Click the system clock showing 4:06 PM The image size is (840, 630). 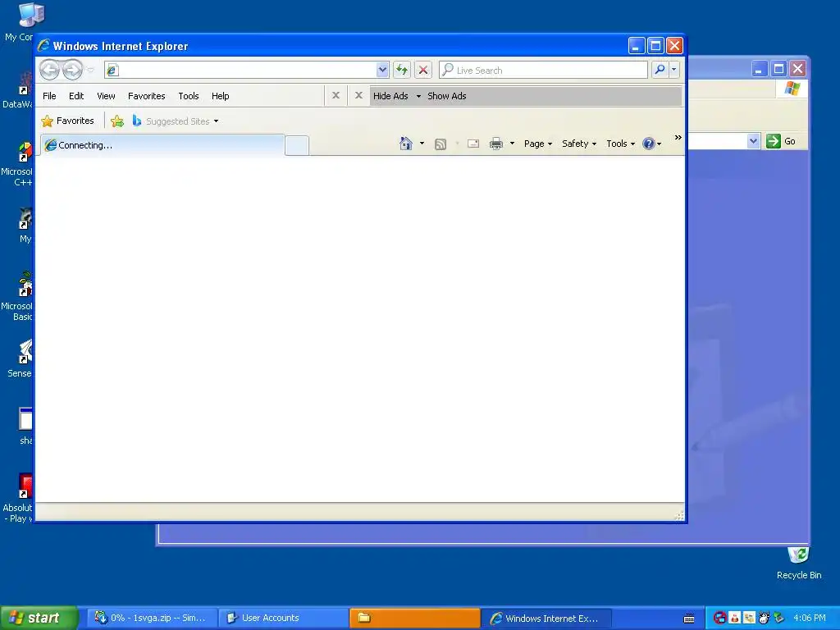(810, 619)
